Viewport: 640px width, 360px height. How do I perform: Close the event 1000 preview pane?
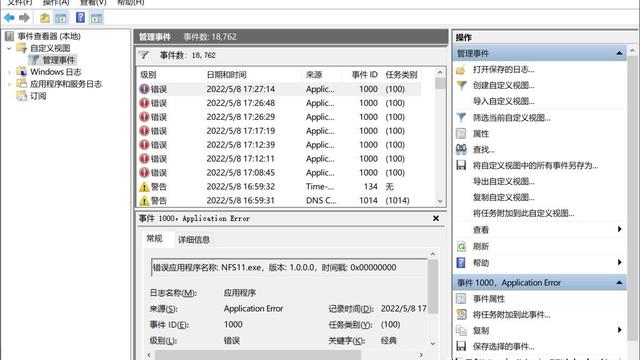point(436,218)
